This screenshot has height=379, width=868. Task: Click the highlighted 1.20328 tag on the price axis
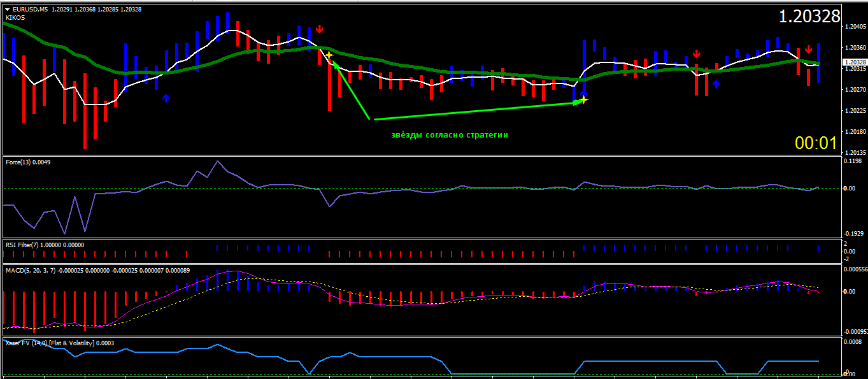(853, 62)
